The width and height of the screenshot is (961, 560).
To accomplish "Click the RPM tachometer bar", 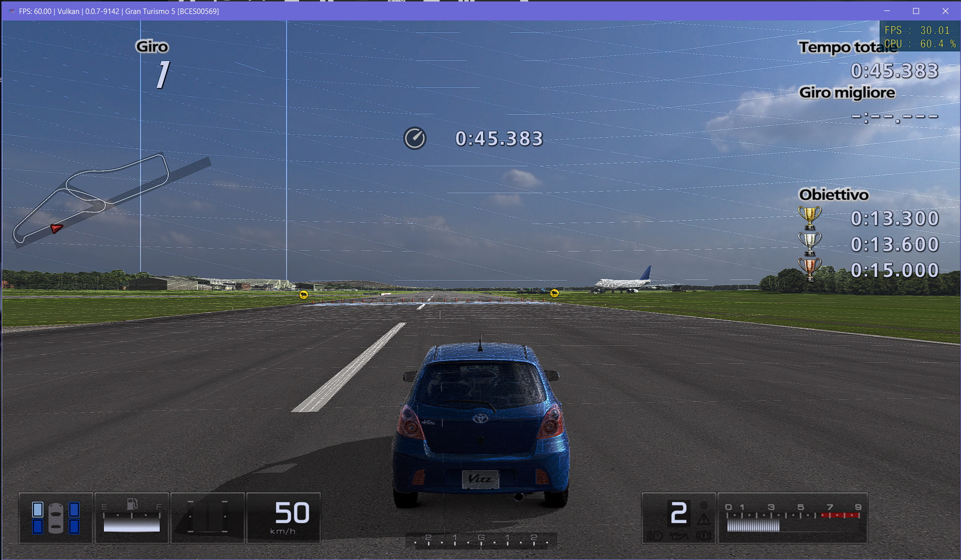I will 753,525.
